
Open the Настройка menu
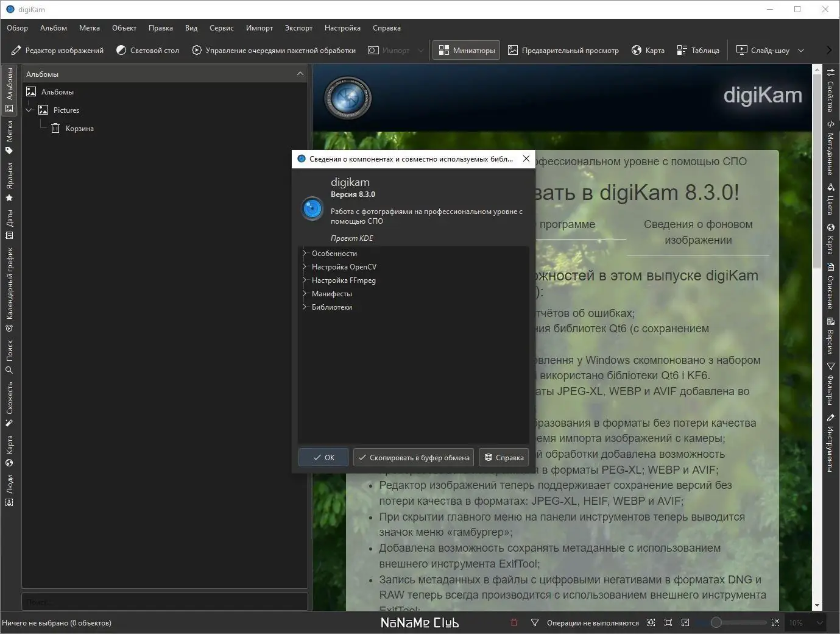click(342, 28)
